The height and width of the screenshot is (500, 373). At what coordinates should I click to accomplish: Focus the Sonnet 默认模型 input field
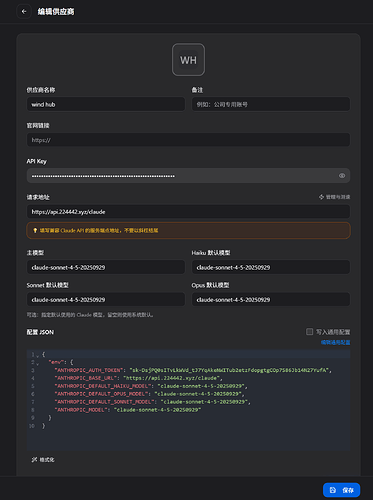pos(106,300)
